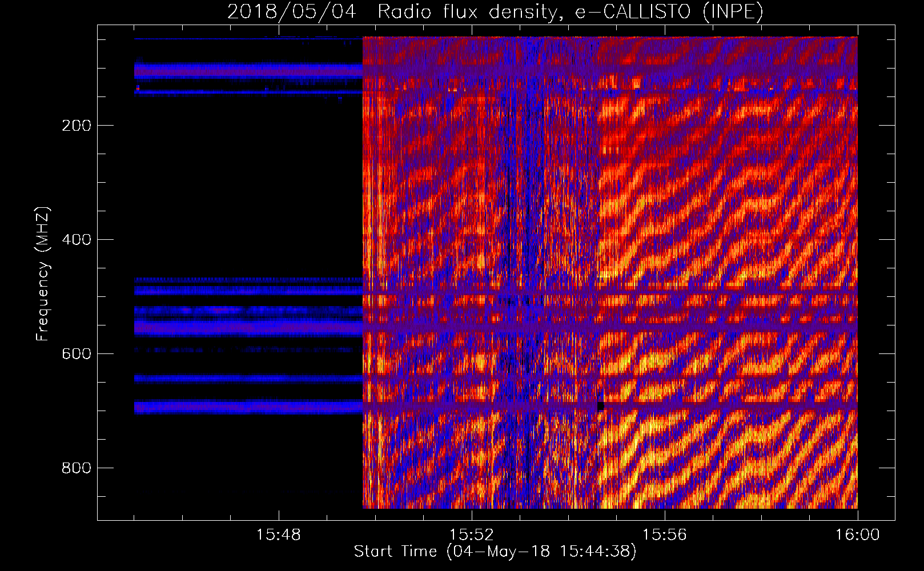This screenshot has height=571, width=924.
Task: Click the 15:52 time tick label
Action: (472, 535)
